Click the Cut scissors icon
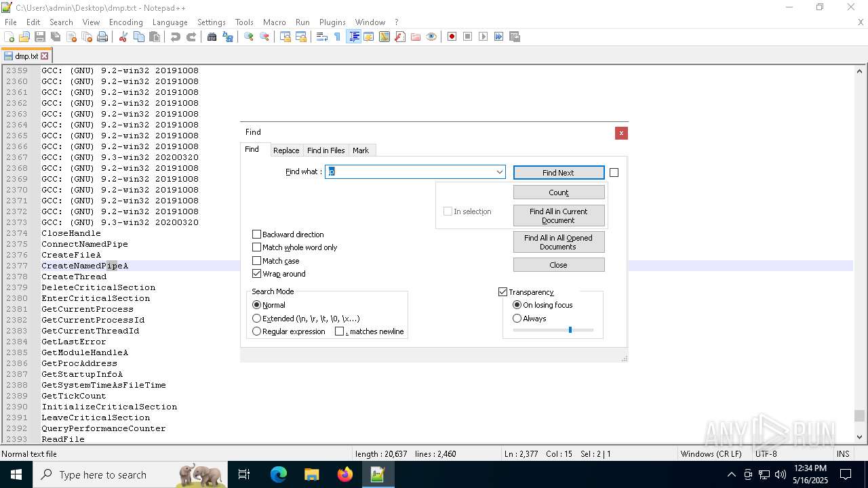The height and width of the screenshot is (488, 868). (123, 37)
